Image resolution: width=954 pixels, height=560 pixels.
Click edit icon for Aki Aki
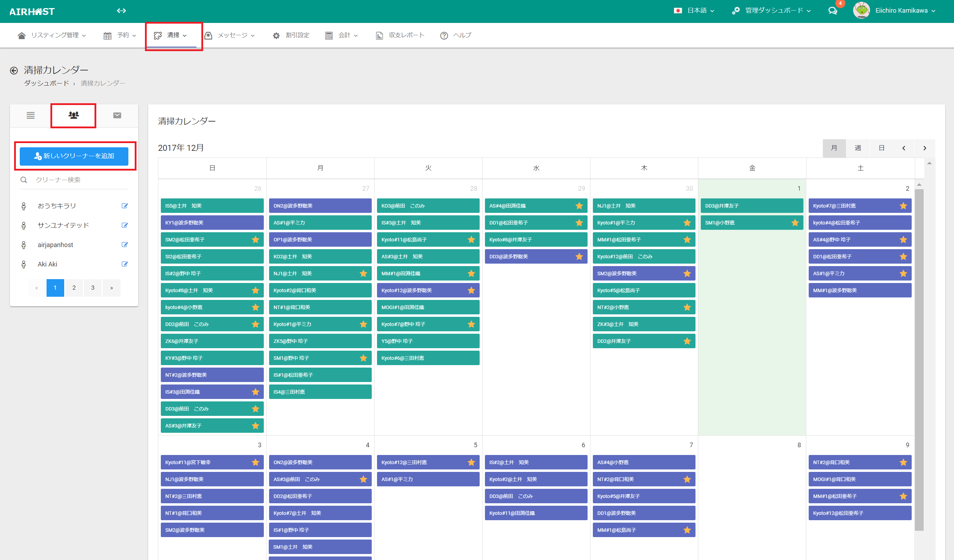coord(124,264)
